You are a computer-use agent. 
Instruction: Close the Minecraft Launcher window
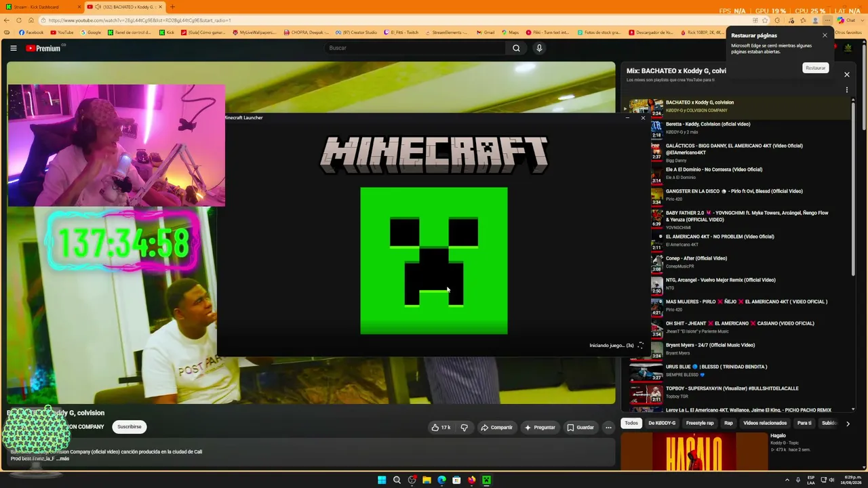pyautogui.click(x=643, y=118)
